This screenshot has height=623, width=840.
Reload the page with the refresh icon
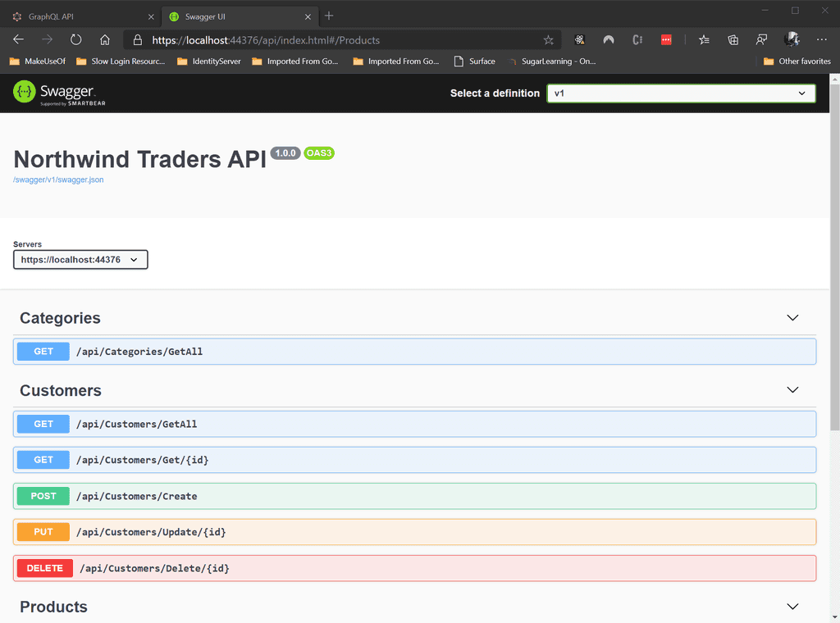tap(75, 39)
